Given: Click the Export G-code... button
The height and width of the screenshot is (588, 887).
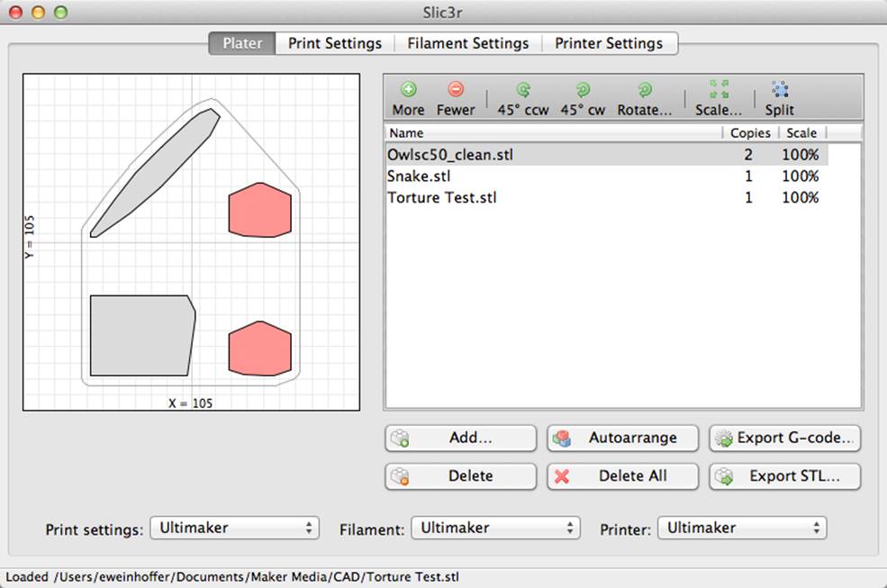Looking at the screenshot, I should click(785, 438).
